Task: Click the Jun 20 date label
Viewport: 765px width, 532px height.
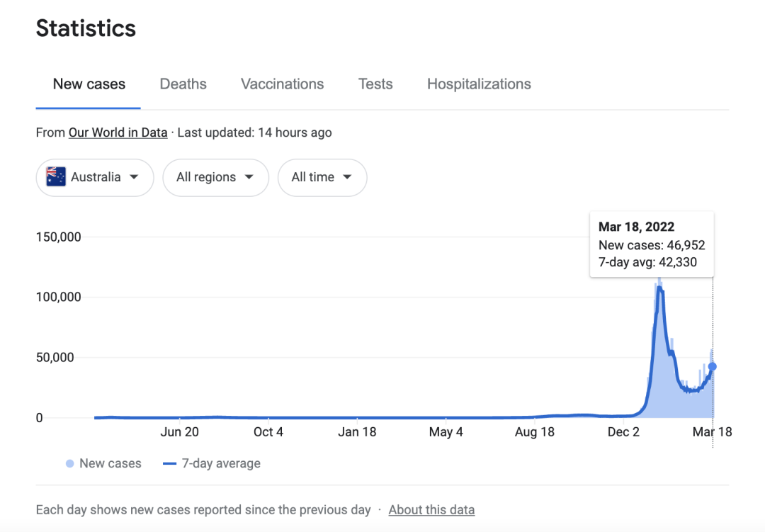Action: point(180,432)
